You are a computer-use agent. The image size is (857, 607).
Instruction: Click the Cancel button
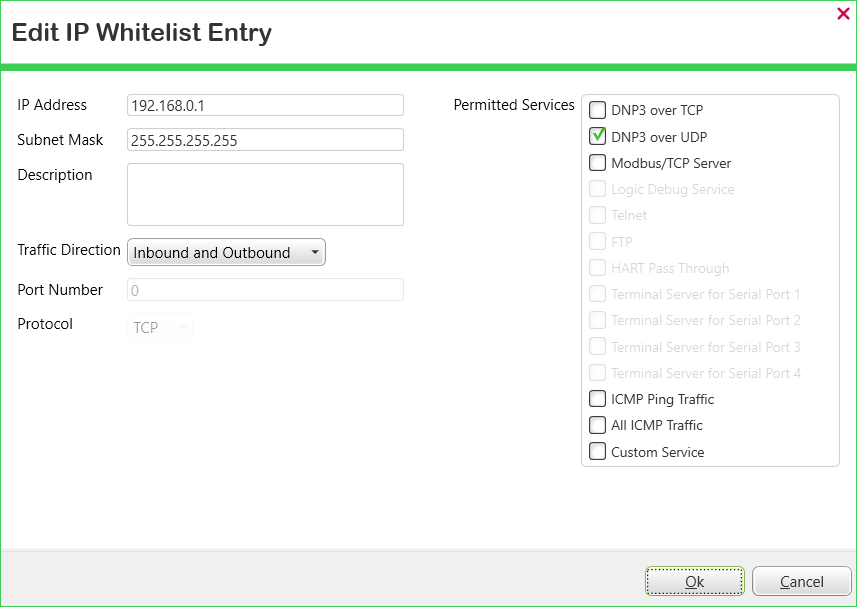click(x=801, y=582)
